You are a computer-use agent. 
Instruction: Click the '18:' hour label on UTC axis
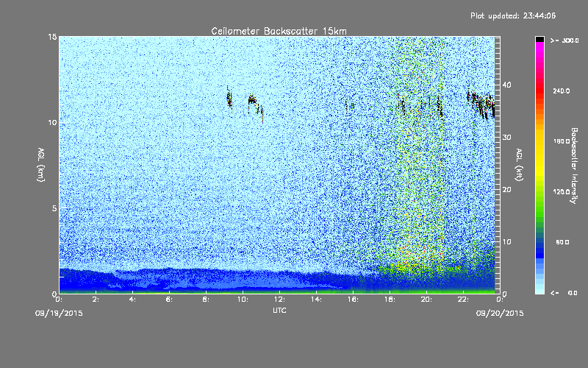click(390, 300)
